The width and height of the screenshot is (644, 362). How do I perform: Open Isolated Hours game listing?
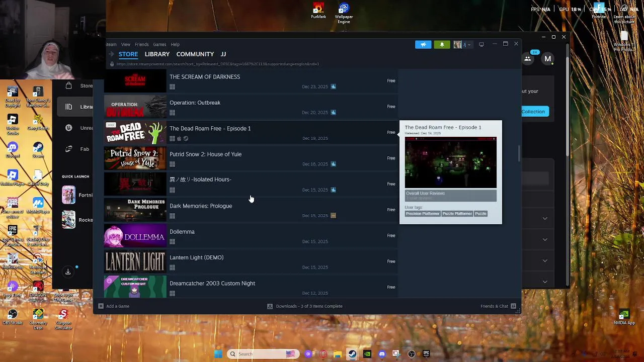[251, 184]
